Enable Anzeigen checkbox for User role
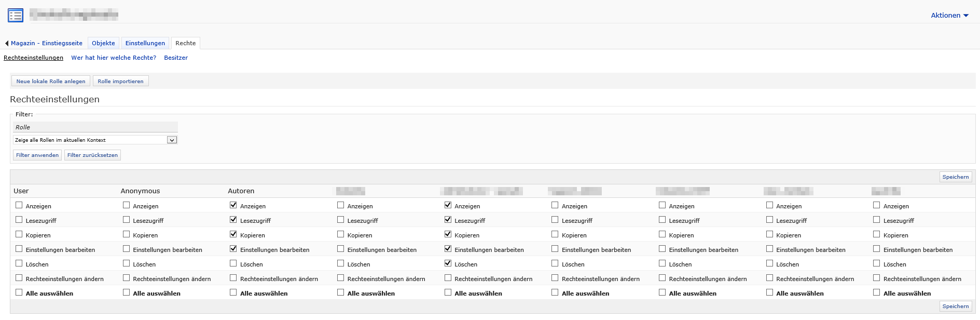 pos(19,206)
